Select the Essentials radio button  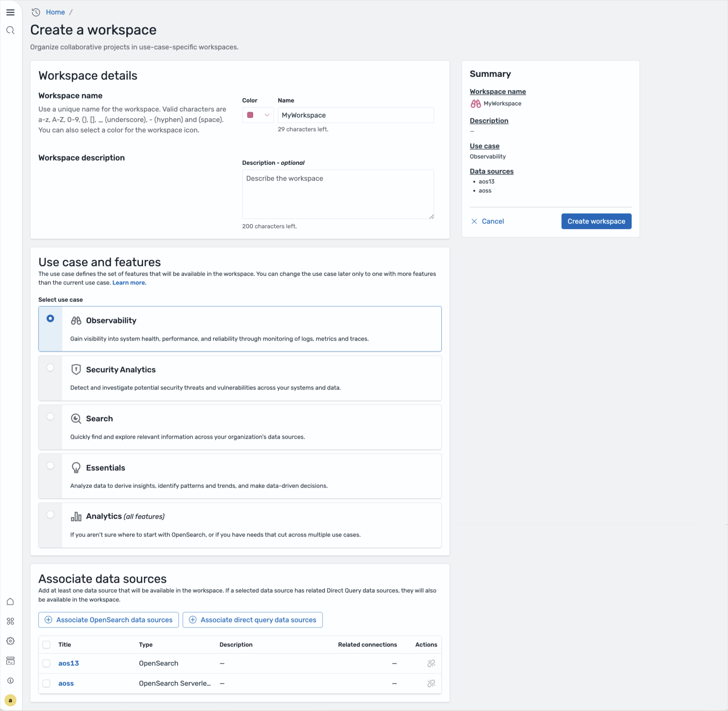tap(50, 465)
